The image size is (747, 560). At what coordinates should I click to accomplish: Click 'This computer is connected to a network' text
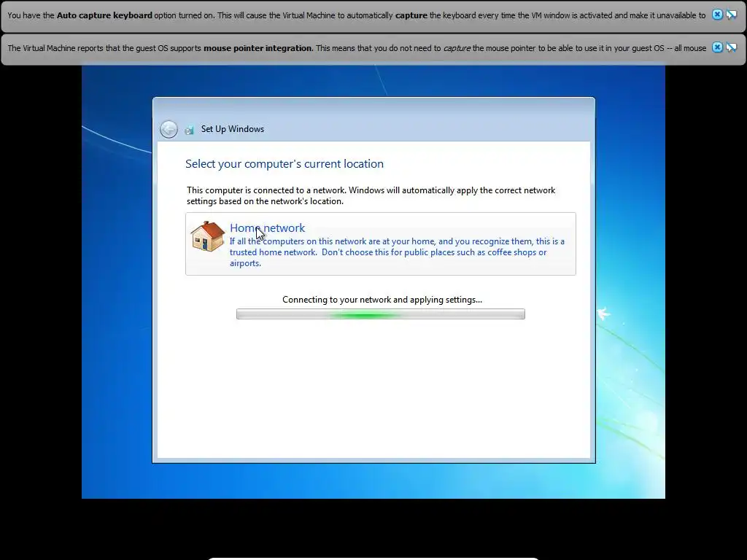coord(371,195)
